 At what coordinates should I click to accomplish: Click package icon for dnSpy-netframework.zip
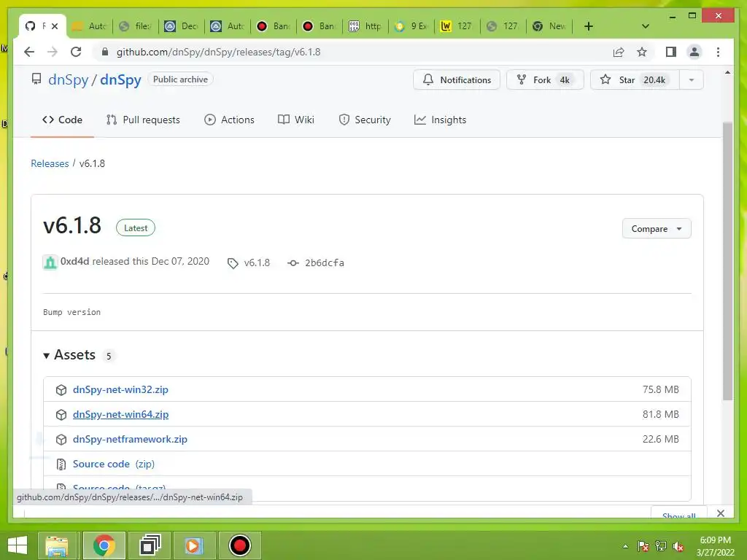pyautogui.click(x=61, y=440)
